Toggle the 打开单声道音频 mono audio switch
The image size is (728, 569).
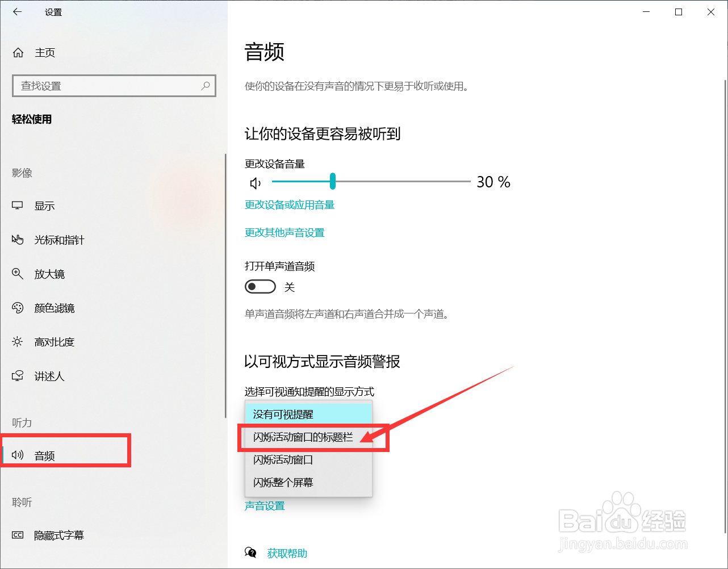tap(260, 287)
